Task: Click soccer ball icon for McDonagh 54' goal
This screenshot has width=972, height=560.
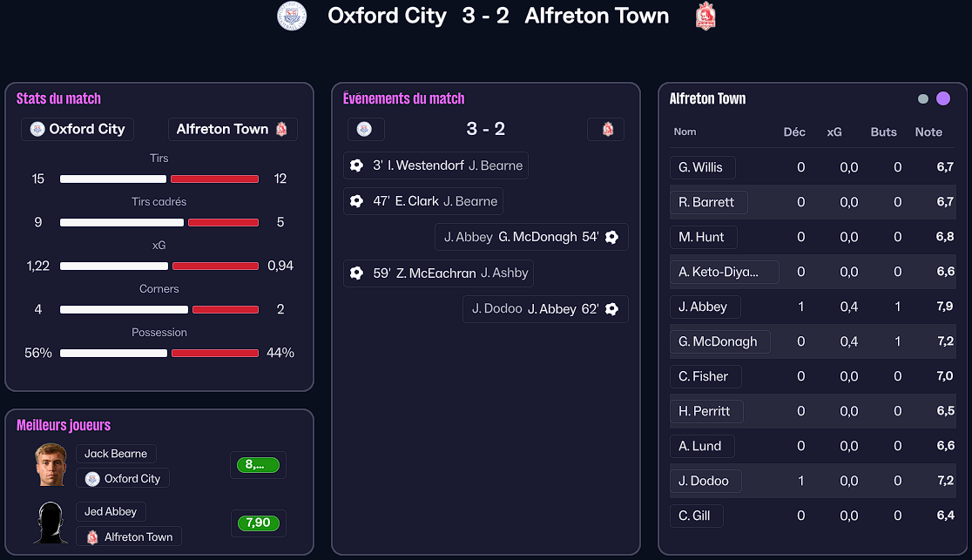Action: tap(611, 237)
